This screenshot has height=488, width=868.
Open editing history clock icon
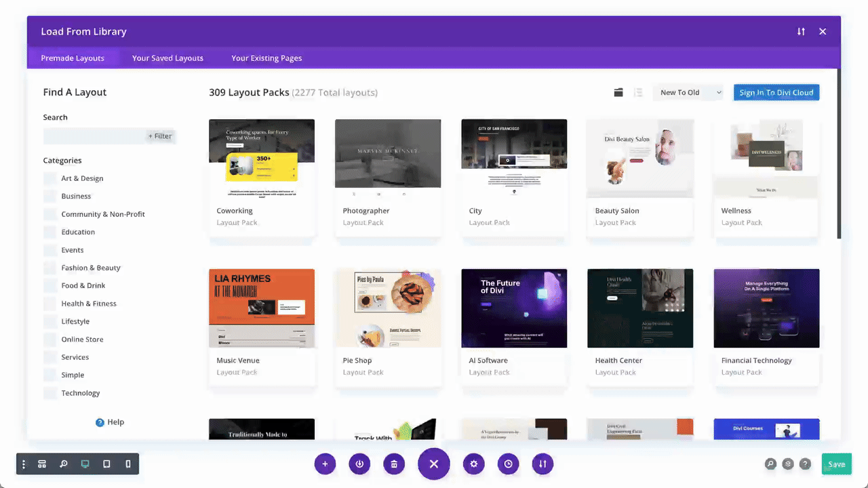tap(508, 464)
